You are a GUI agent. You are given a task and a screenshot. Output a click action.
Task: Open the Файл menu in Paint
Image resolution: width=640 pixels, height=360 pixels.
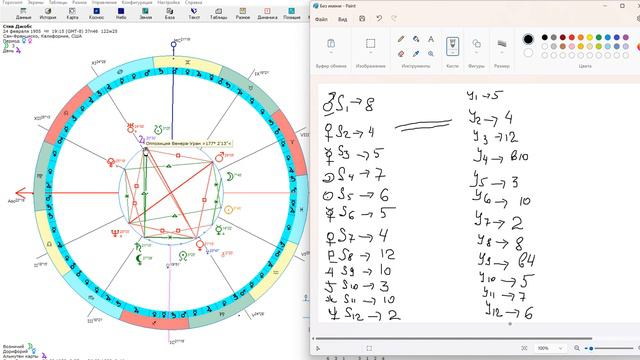pyautogui.click(x=321, y=19)
